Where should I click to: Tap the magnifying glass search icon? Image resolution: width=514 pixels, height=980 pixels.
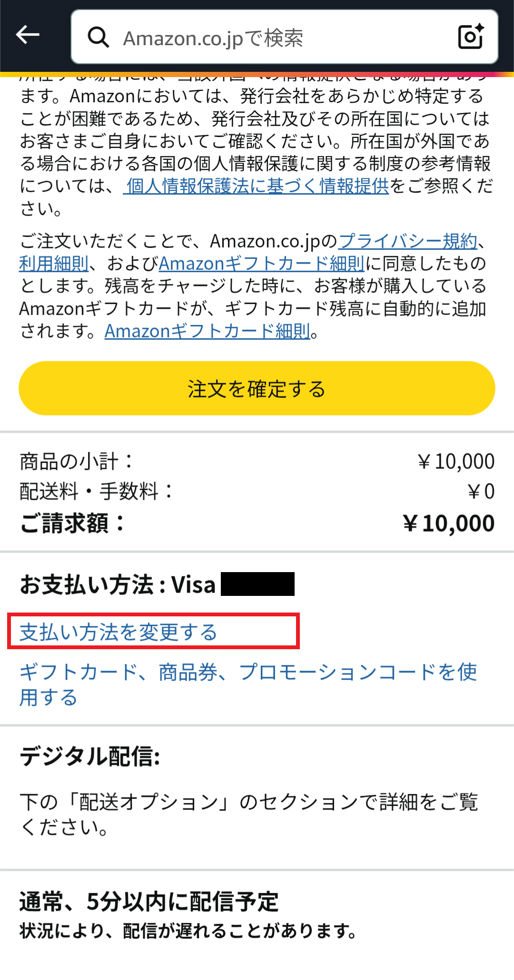click(x=99, y=37)
